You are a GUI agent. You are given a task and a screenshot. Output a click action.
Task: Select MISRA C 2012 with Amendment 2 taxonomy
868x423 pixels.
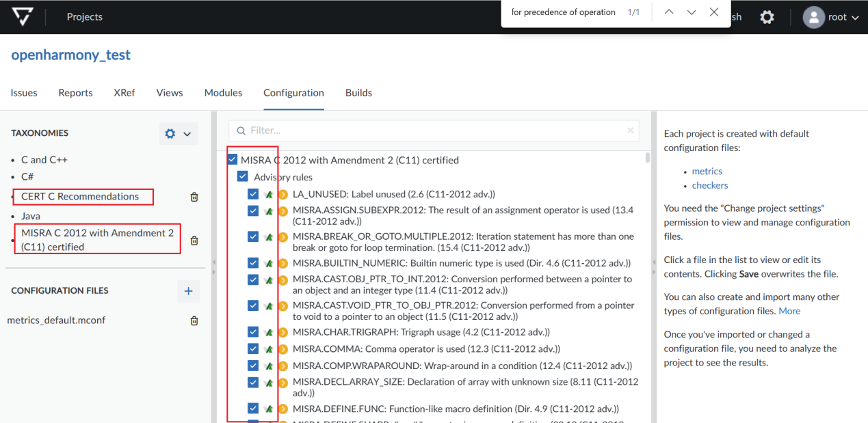98,240
